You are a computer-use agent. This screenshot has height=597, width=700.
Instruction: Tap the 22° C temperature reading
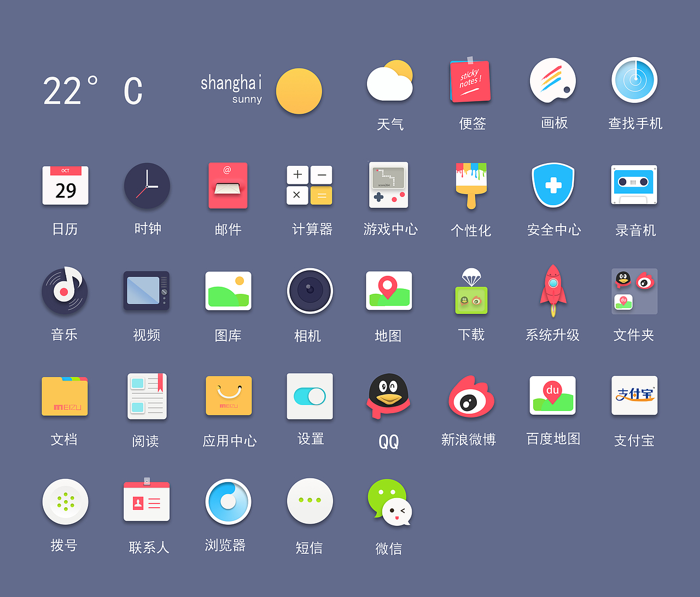[93, 91]
